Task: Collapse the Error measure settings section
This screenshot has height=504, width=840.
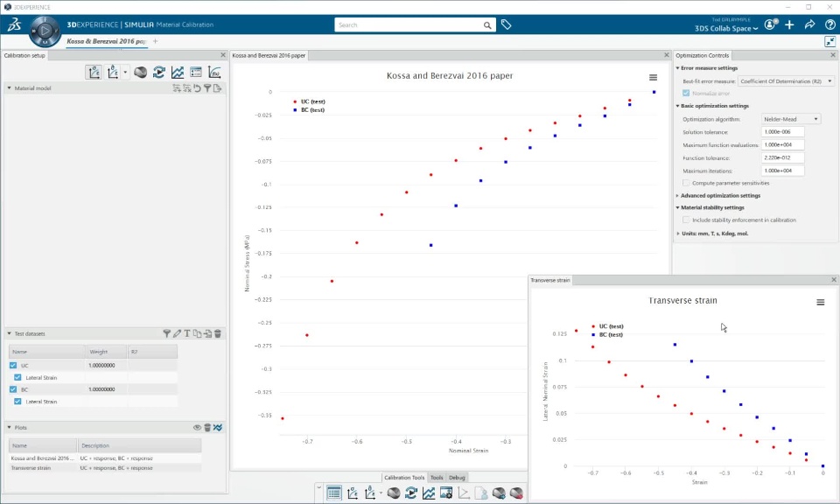Action: pos(677,68)
